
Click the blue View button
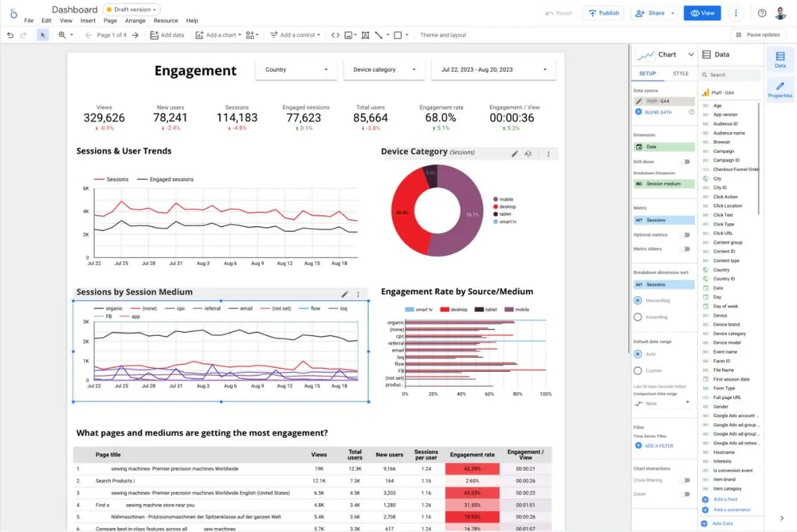point(702,14)
